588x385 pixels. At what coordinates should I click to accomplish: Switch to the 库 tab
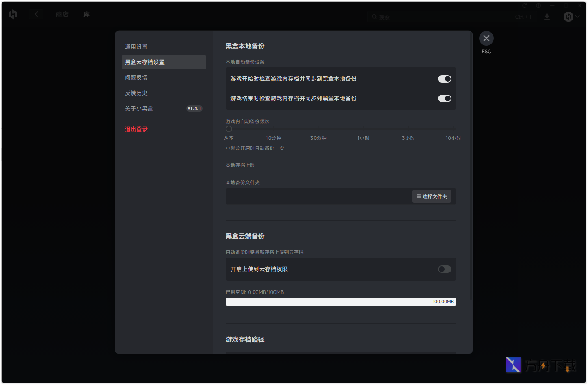click(x=86, y=14)
